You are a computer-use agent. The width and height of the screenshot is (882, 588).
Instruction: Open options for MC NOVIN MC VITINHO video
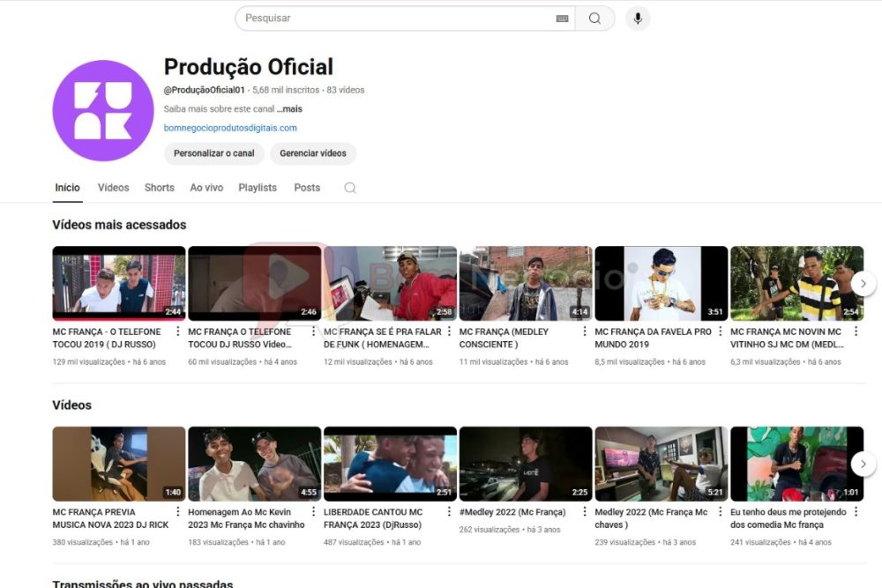pyautogui.click(x=856, y=331)
